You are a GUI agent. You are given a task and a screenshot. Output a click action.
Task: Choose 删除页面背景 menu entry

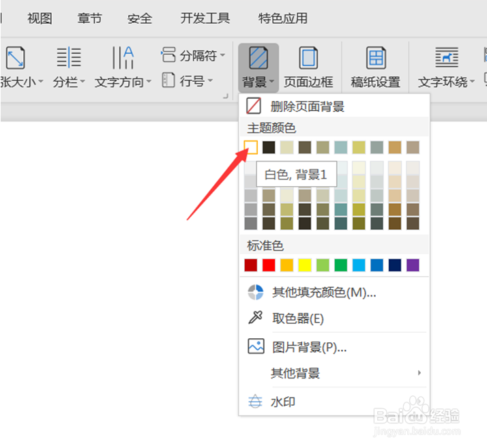click(334, 106)
